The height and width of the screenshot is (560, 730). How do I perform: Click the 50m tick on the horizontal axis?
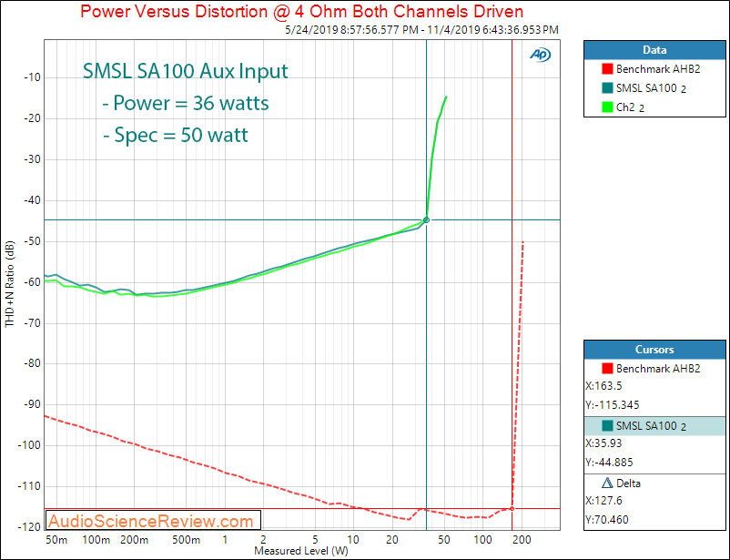(56, 540)
